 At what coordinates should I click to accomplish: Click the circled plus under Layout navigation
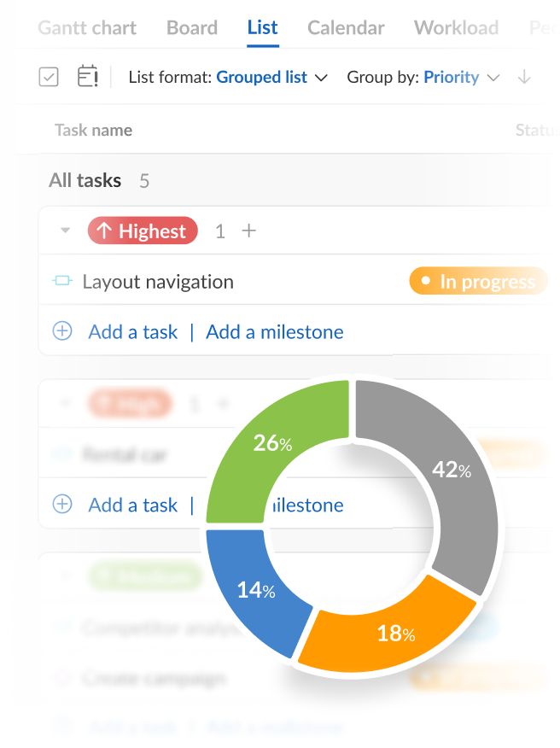tap(62, 331)
